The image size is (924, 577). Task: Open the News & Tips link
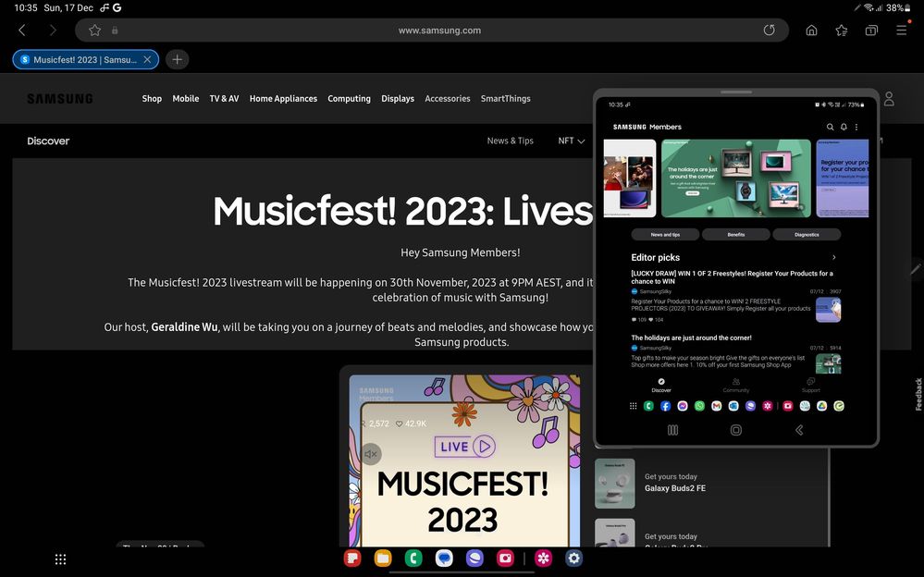tap(511, 141)
